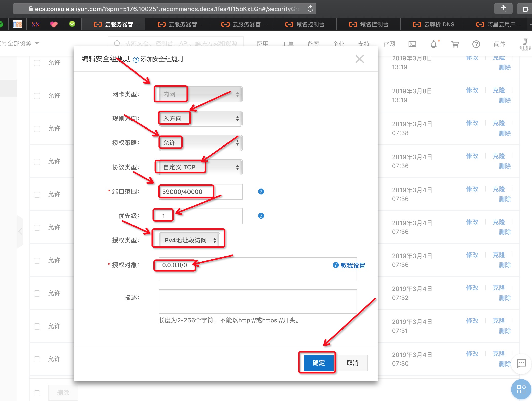
Task: Open the shopping cart icon
Action: point(455,44)
